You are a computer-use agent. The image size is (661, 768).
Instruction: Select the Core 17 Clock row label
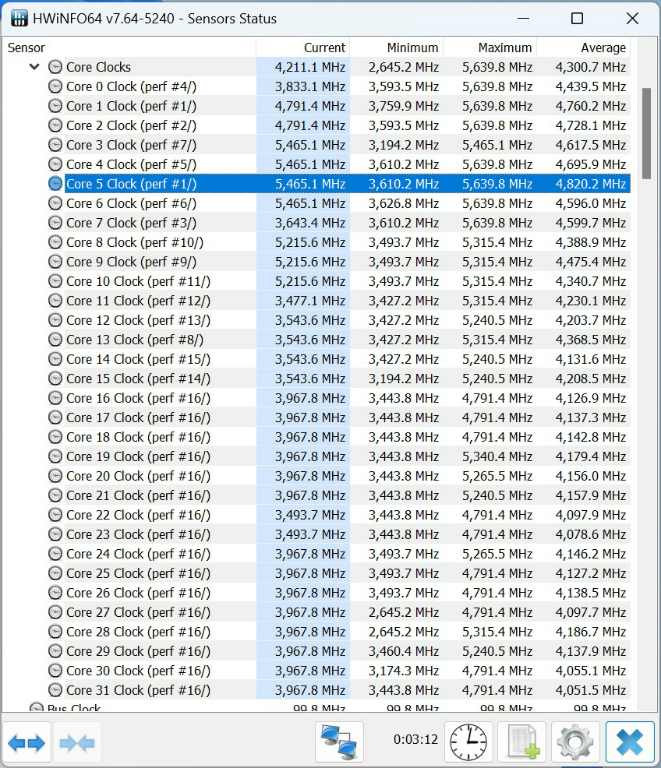[x=138, y=417]
